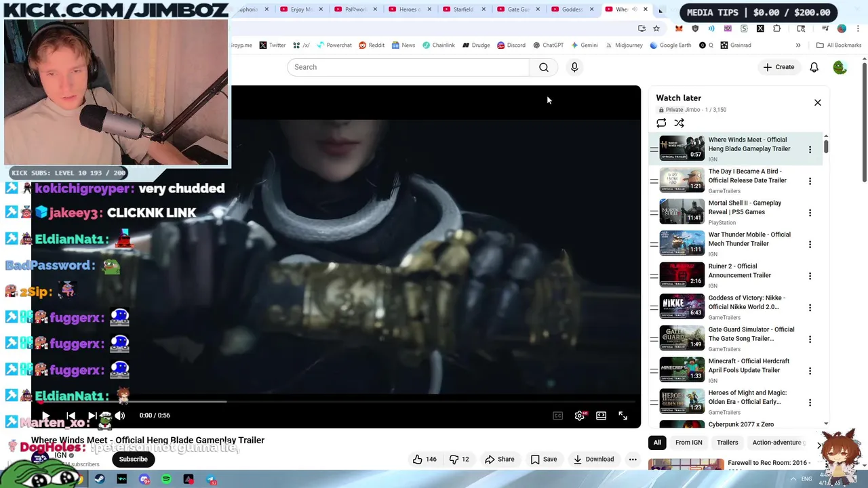This screenshot has height=488, width=868.
Task: Open more actions menu below the video
Action: point(633,459)
